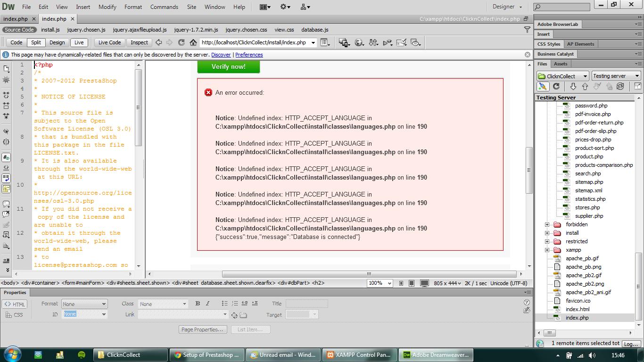
Task: Switch to the Assets tab
Action: 561,64
